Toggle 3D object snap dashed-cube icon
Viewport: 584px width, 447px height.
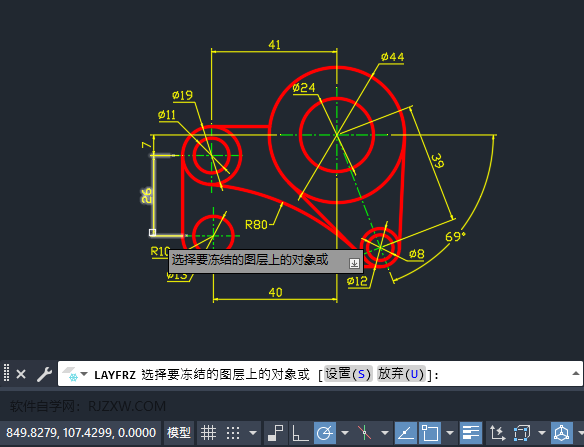point(522,433)
